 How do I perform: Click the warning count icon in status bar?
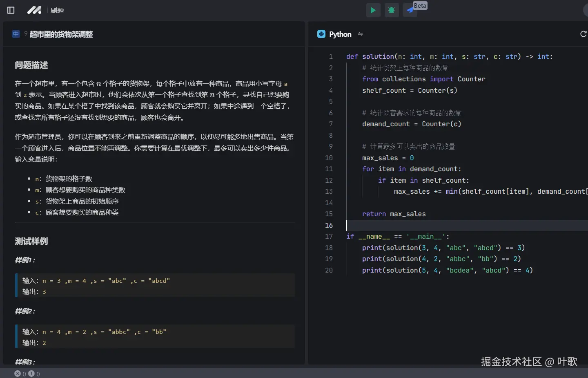31,374
